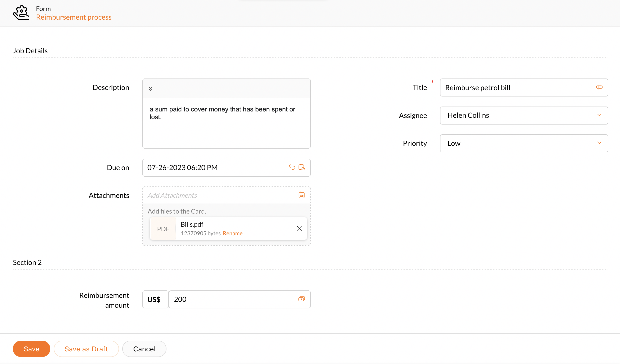This screenshot has width=620, height=364.
Task: Rename the Bills.pdf attachment
Action: click(x=232, y=233)
